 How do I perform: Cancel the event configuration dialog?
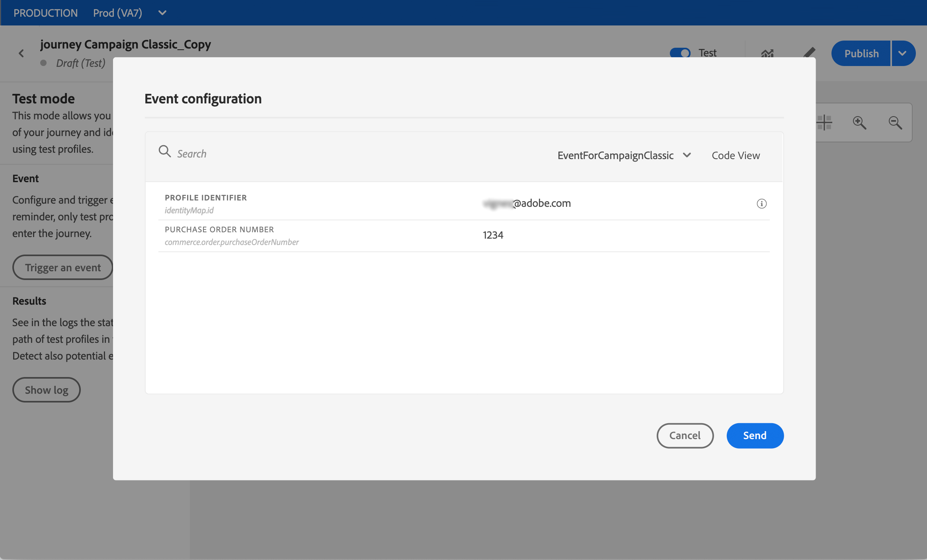point(685,436)
